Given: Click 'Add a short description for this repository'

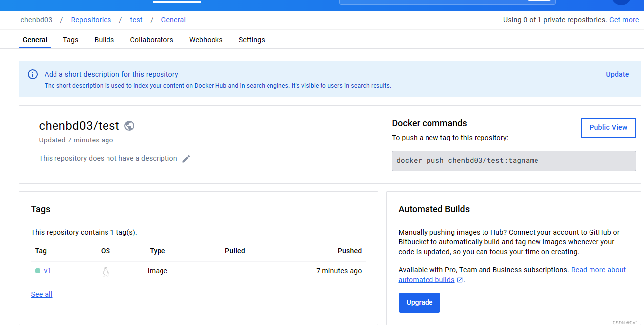Looking at the screenshot, I should coord(111,74).
